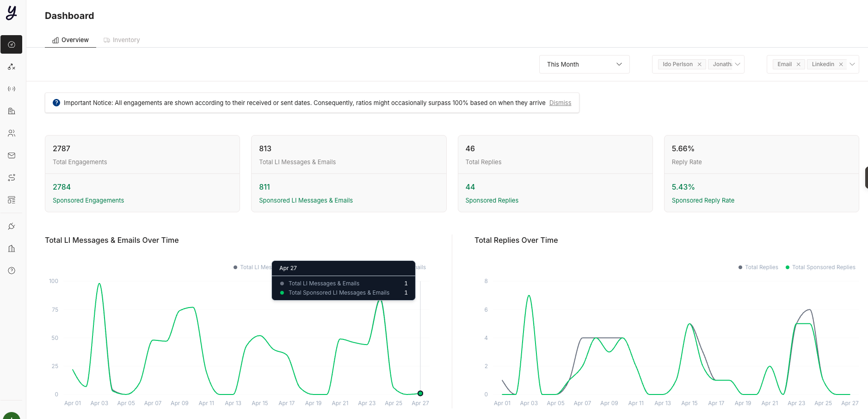Remove the Ido Perlson filter tag
The height and width of the screenshot is (419, 868).
[x=700, y=64]
